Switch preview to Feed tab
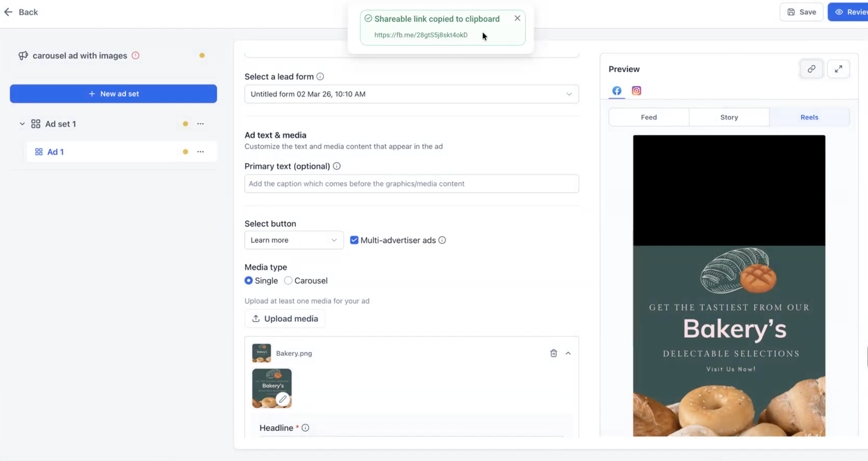The image size is (868, 461). (x=648, y=117)
